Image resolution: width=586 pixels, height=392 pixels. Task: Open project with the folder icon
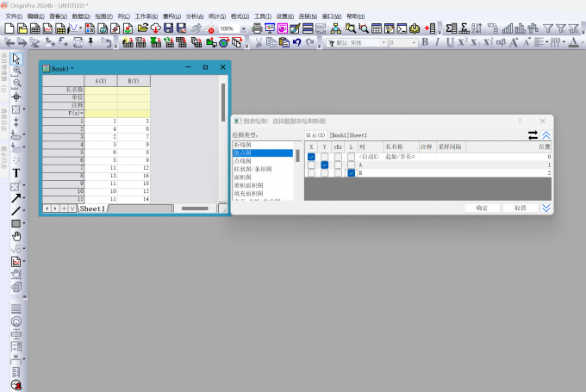click(143, 28)
